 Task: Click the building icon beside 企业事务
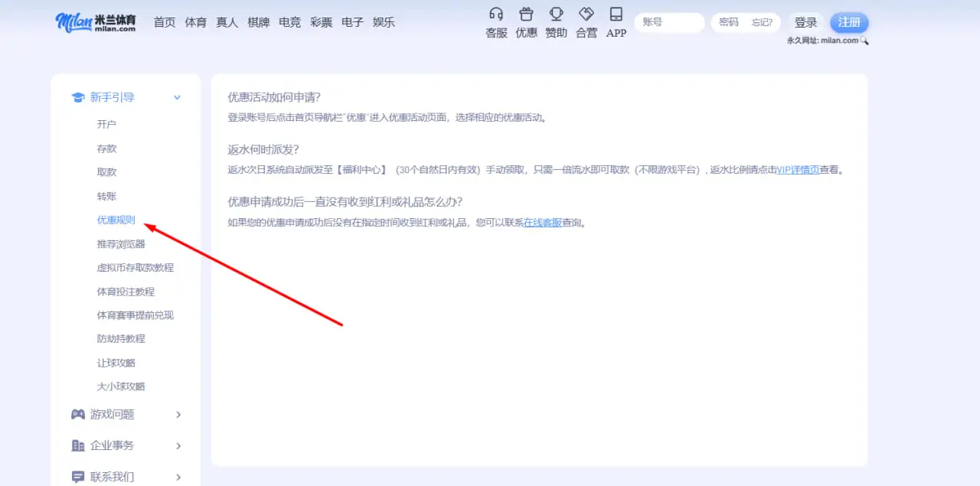point(78,445)
